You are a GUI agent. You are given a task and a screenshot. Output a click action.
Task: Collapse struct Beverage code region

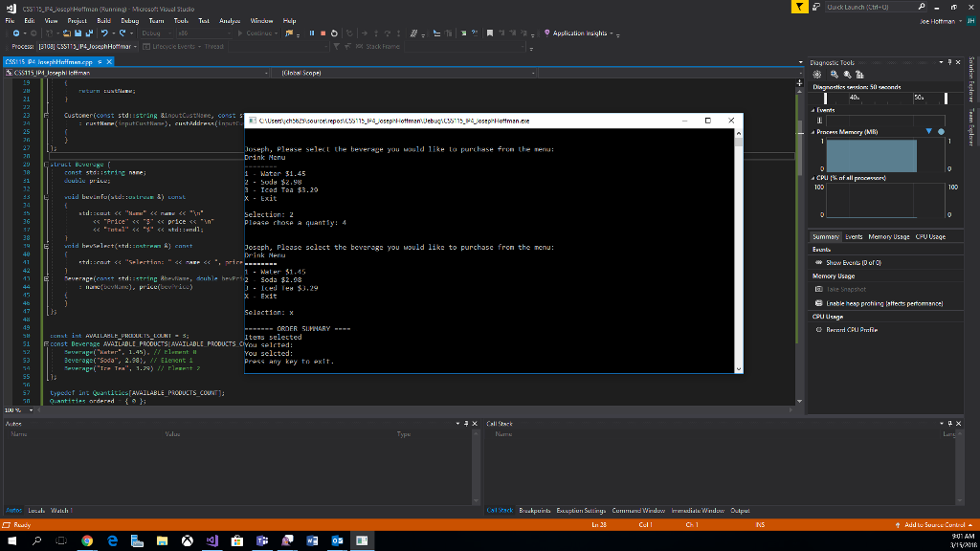coord(46,165)
